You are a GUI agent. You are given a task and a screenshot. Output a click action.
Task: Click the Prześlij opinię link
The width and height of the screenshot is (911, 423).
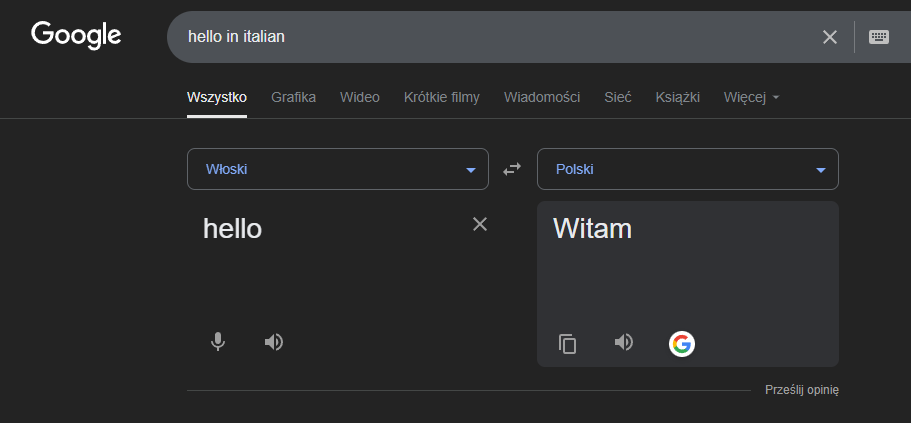(802, 390)
